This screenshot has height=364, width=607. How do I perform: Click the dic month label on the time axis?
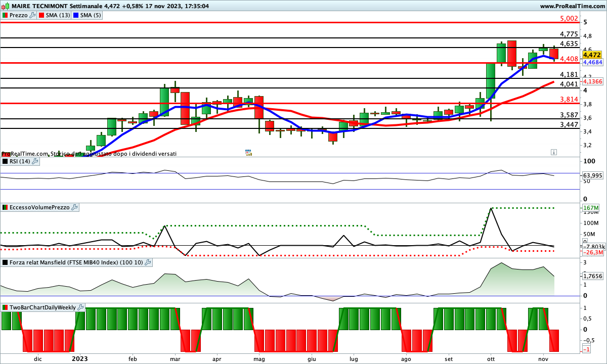tap(37, 358)
